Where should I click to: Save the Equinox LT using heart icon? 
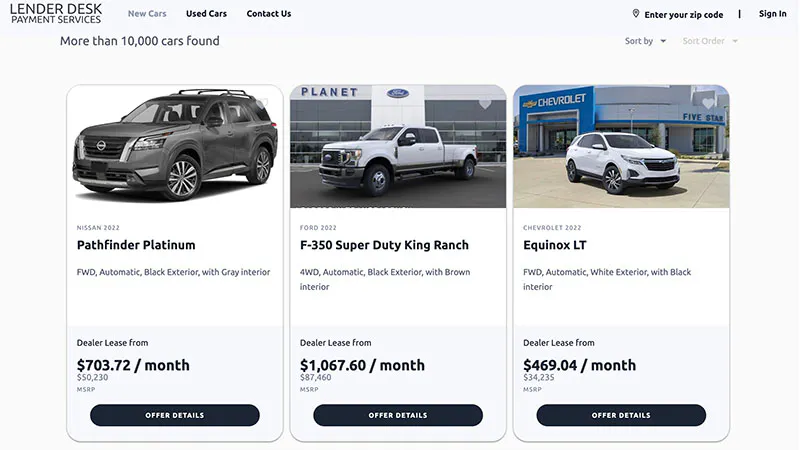click(708, 103)
